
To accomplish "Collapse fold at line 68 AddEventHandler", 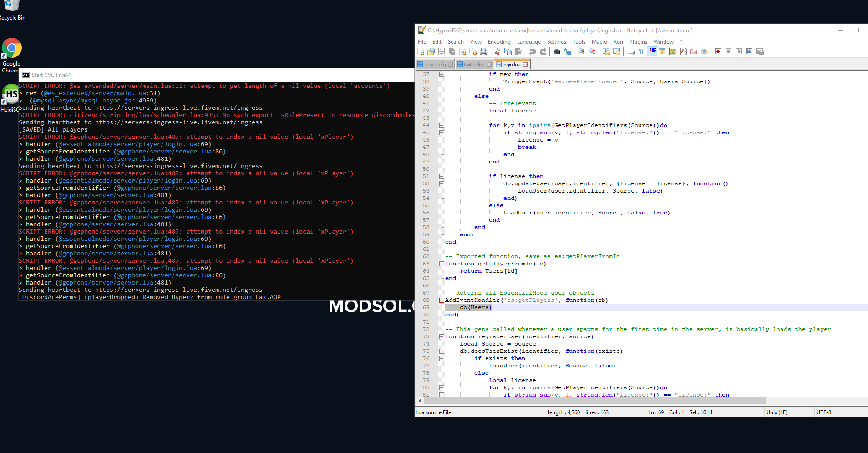I will [442, 300].
